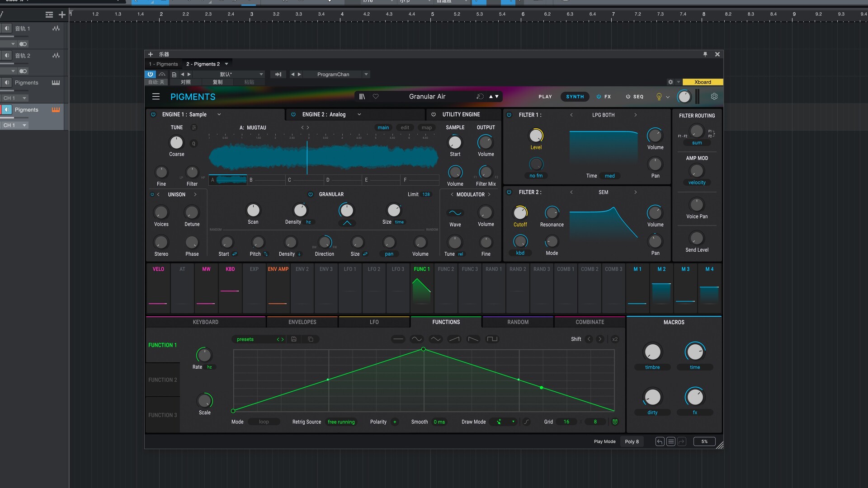Toggle Filter 2 power button
Image resolution: width=868 pixels, height=488 pixels.
click(x=509, y=192)
